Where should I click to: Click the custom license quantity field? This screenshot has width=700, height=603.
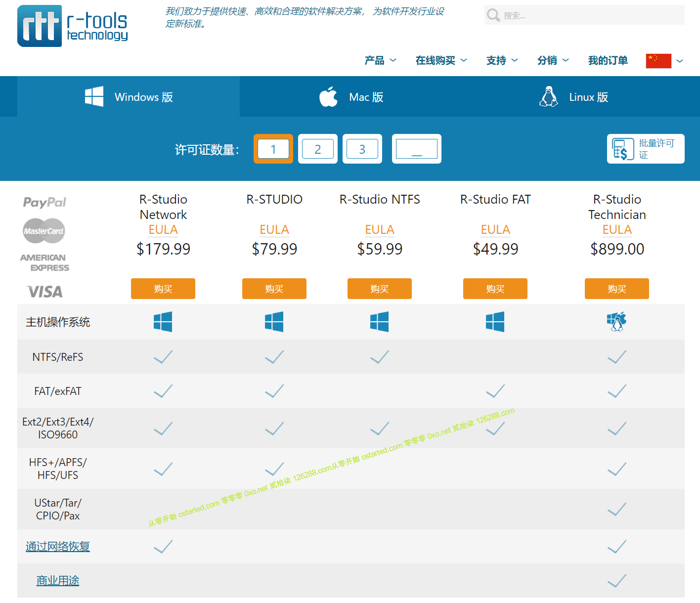(x=417, y=149)
